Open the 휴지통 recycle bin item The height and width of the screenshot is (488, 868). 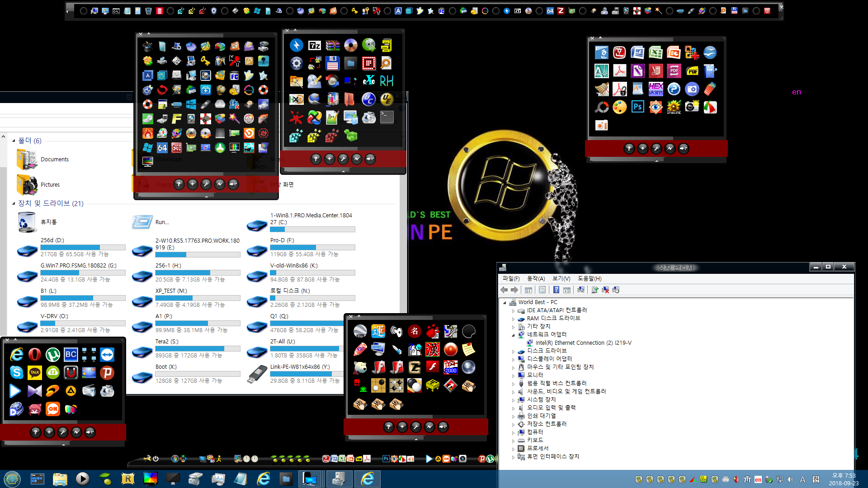point(38,222)
